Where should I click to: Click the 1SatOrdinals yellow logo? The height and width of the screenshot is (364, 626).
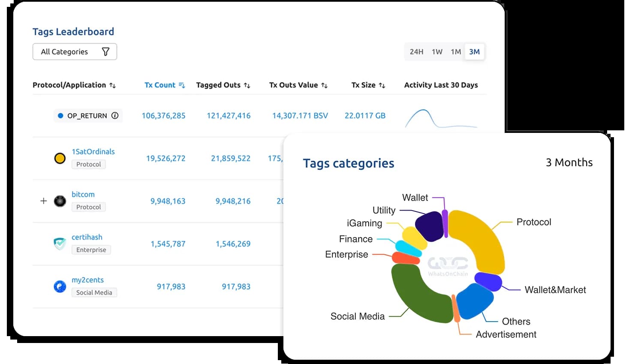60,158
